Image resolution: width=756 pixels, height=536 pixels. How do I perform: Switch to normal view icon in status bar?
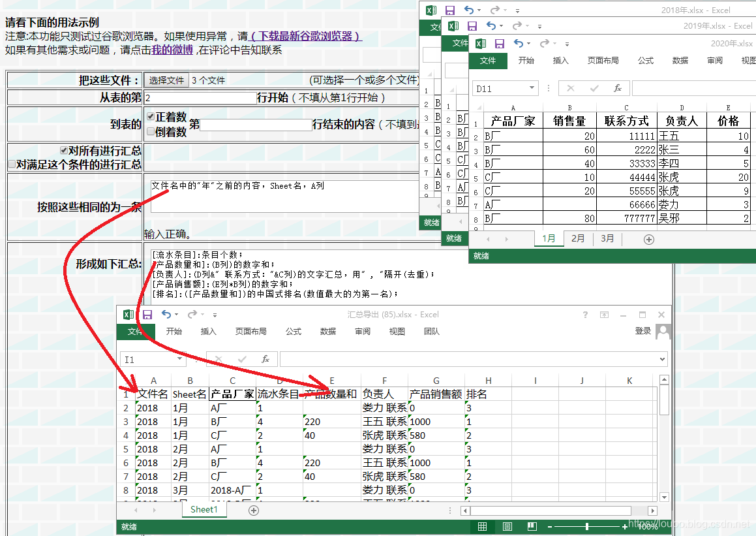[482, 526]
